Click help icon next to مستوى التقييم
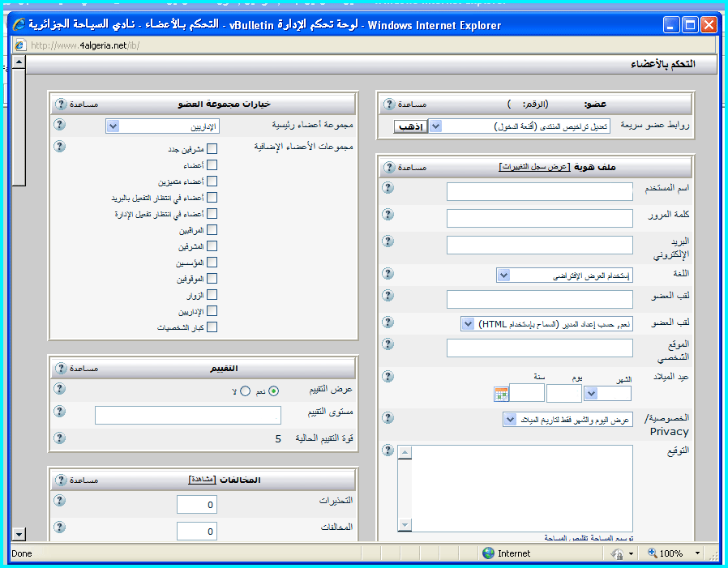Image resolution: width=728 pixels, height=568 pixels. coord(59,412)
